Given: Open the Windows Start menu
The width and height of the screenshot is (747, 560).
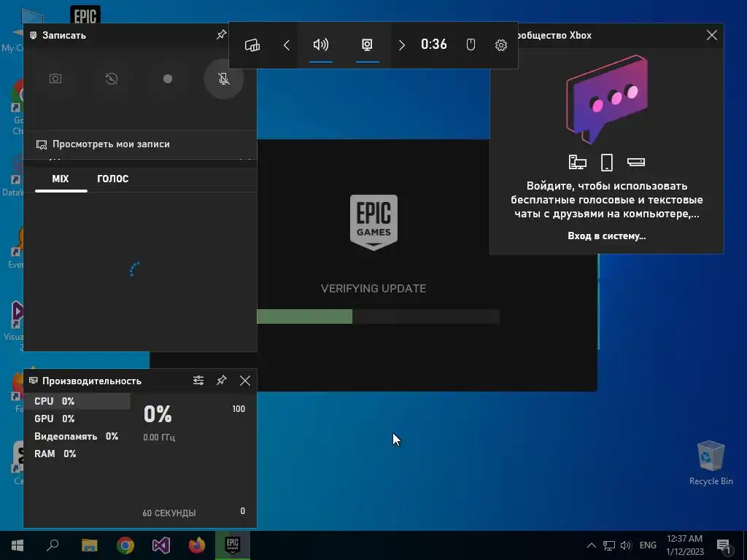Looking at the screenshot, I should 18,545.
